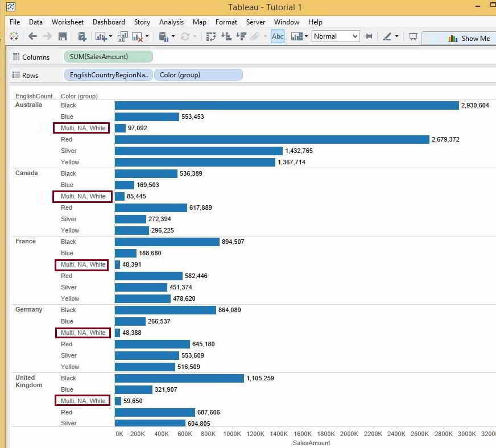The image size is (496, 448).
Task: Open the Analysis menu
Action: point(171,22)
